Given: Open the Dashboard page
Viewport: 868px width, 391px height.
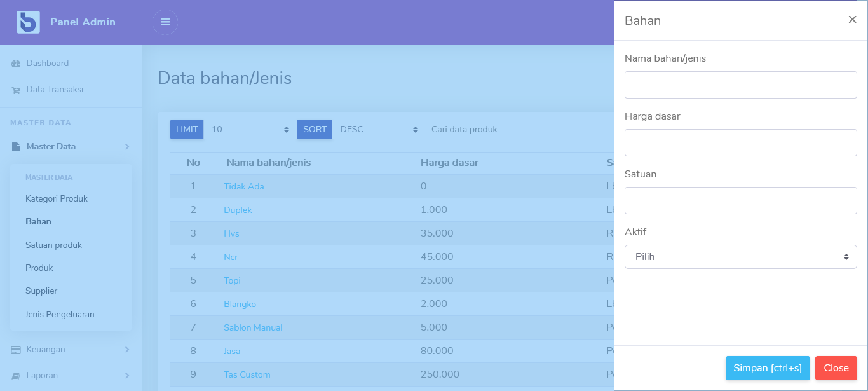Looking at the screenshot, I should coord(48,64).
